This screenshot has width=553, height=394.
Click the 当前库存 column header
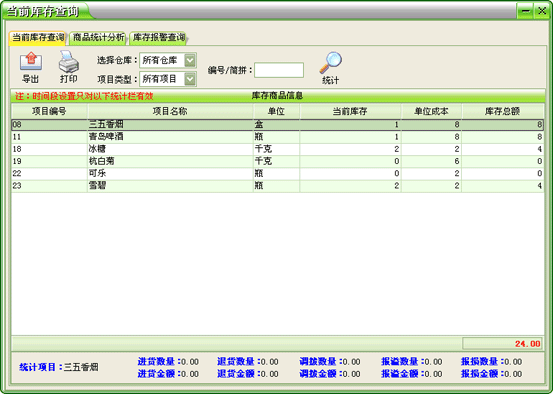pos(350,111)
